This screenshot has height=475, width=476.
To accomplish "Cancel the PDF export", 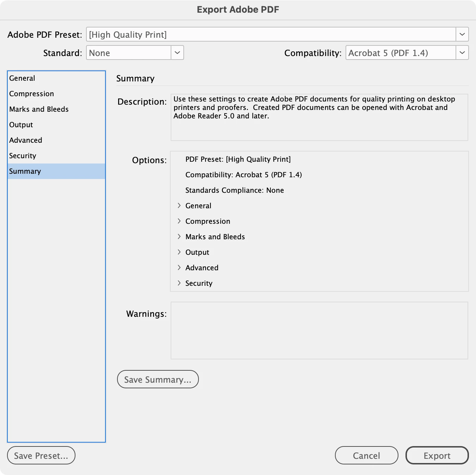I will click(367, 456).
